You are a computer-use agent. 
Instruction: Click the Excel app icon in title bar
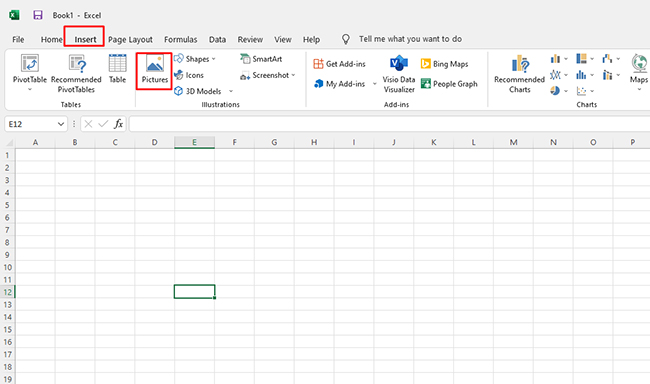(14, 15)
